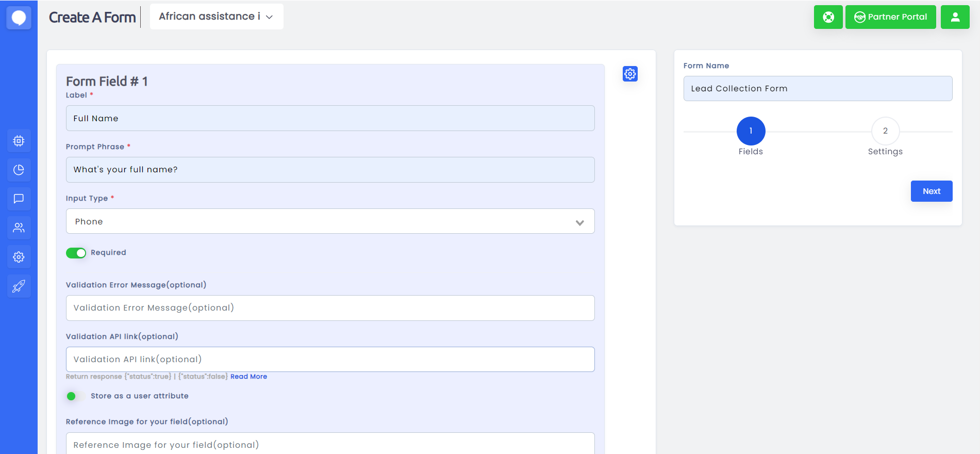
Task: Click the green lifebuoy support button
Action: (828, 17)
